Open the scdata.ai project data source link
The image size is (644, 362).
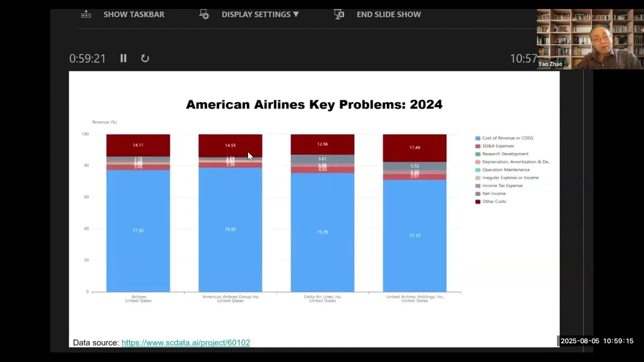[x=186, y=342]
